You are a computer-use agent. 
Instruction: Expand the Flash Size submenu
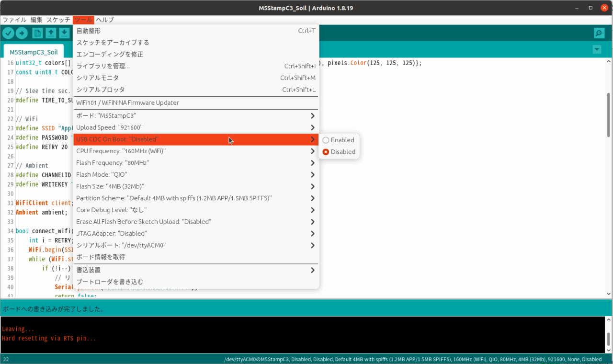(196, 186)
